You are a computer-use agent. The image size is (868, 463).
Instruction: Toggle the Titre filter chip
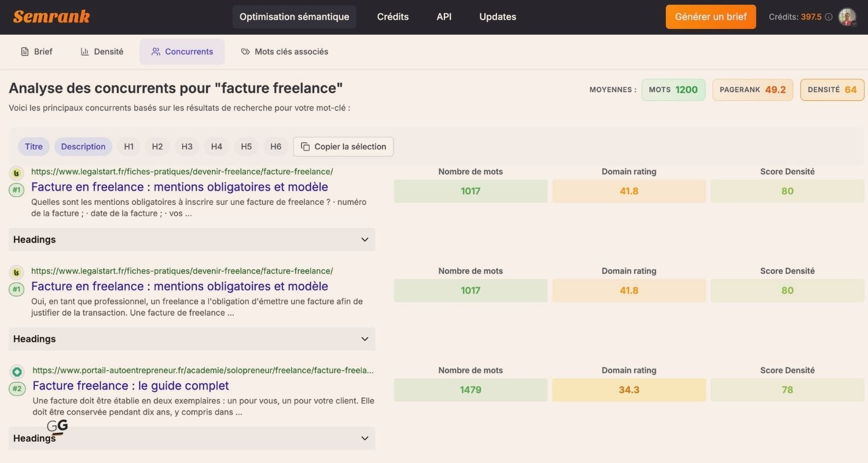(x=34, y=146)
